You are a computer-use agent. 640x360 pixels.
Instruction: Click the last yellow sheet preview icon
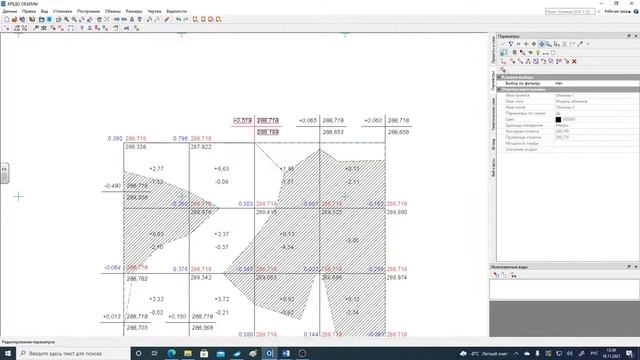218,19
